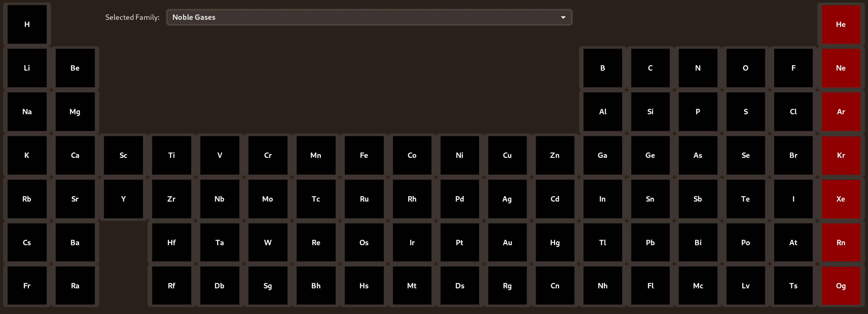The image size is (868, 314).
Task: Select the Copper (Cu) element tile
Action: click(x=507, y=155)
